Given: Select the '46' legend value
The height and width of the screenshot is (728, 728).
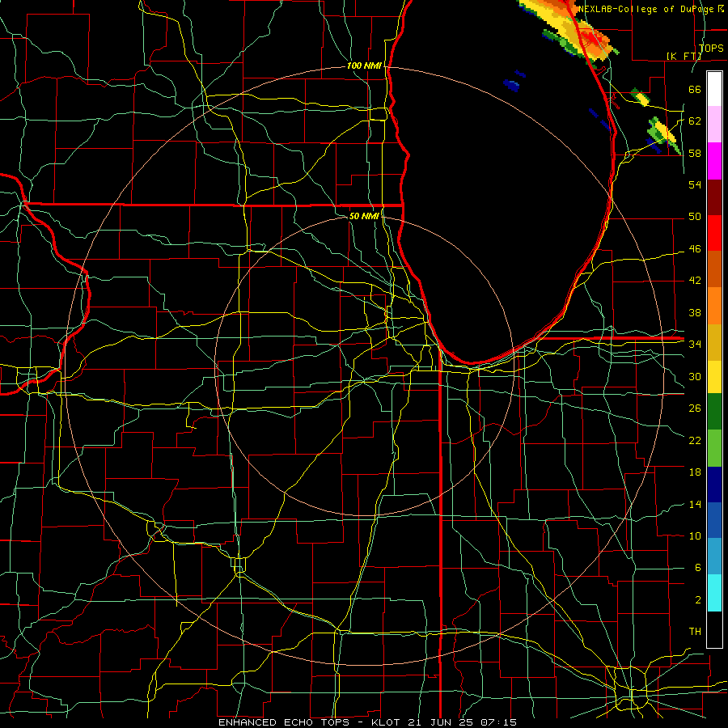Looking at the screenshot, I should 695,249.
